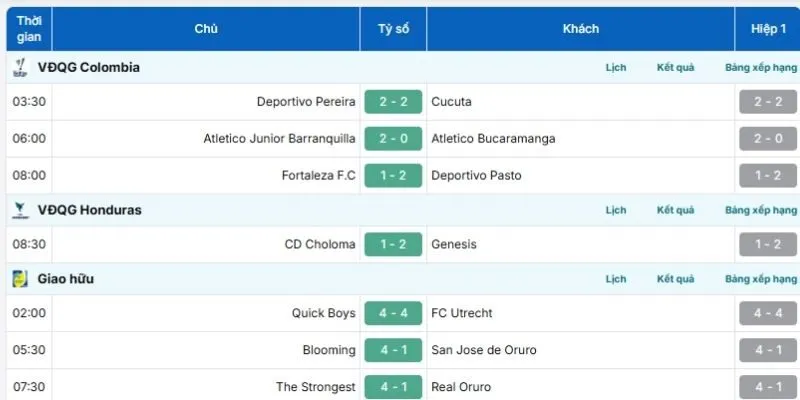Open Lịch link for VĐQG Honduras
The height and width of the screenshot is (400, 800).
(616, 210)
